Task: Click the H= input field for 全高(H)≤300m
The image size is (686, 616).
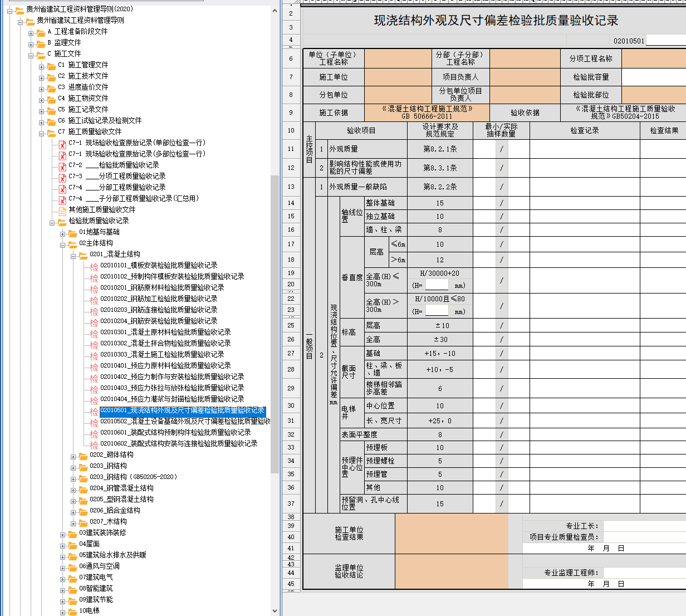Action: click(x=437, y=285)
